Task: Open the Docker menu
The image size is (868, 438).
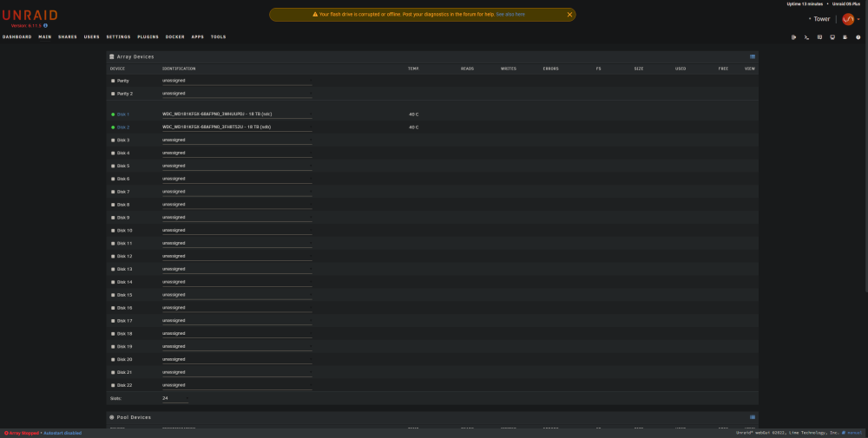Action: (x=175, y=37)
